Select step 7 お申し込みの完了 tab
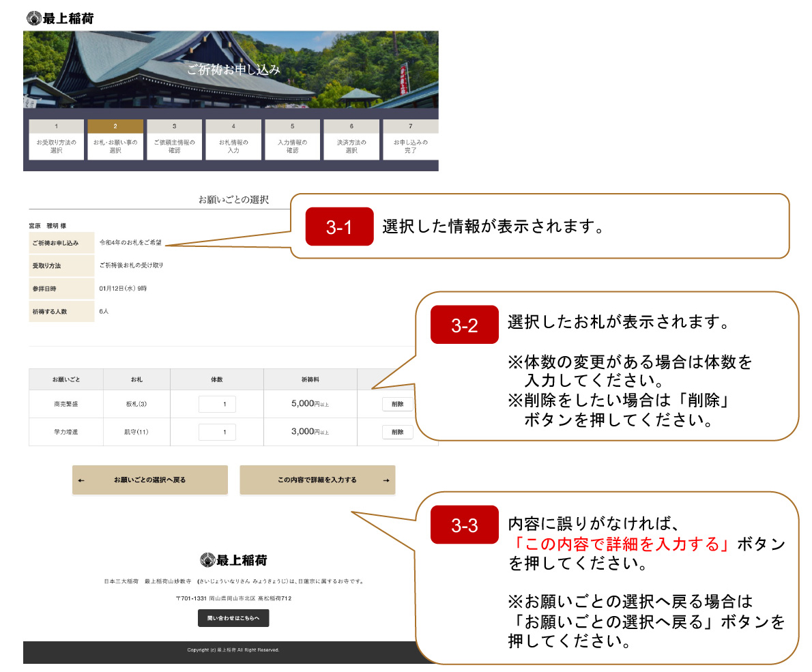812x672 pixels. click(x=410, y=140)
